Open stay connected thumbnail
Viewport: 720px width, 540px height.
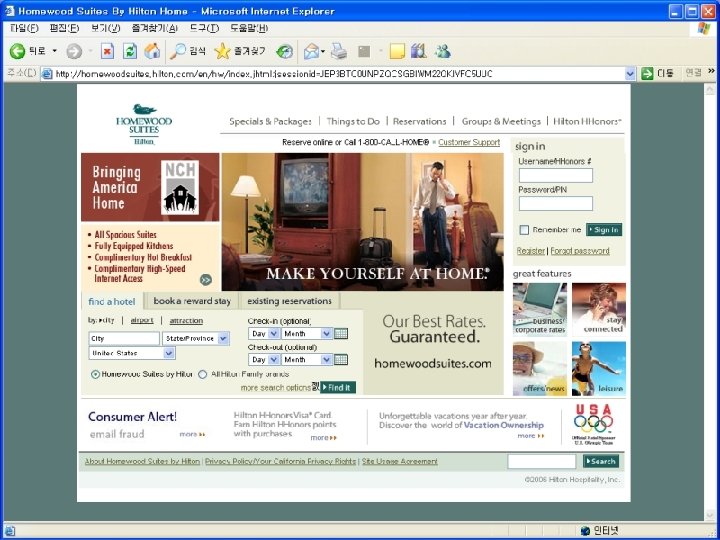coord(599,309)
